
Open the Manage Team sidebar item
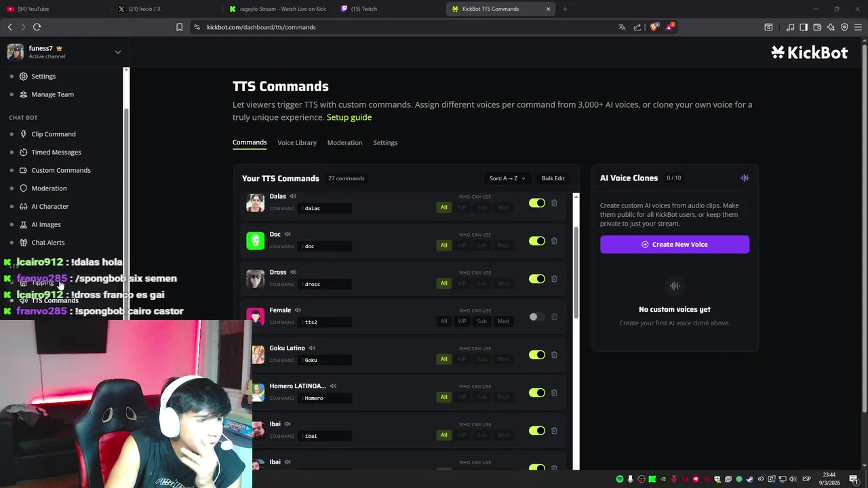(x=52, y=94)
